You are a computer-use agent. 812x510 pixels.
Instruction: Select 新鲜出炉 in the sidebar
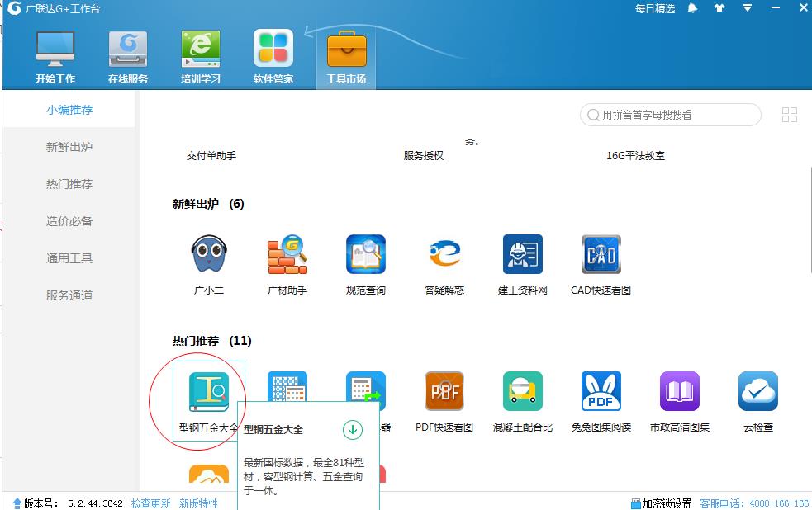pos(69,147)
